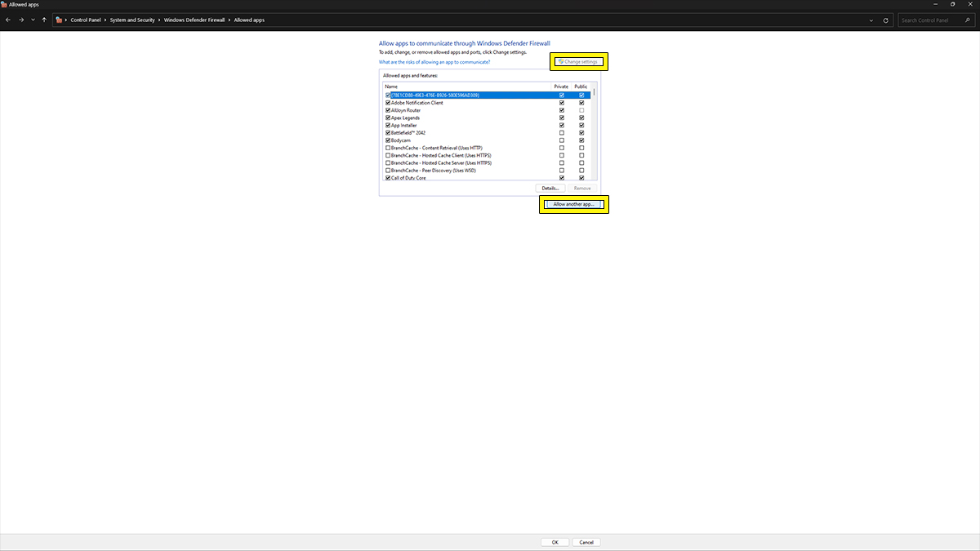Toggle the Adobe Notification Client checkbox
The image size is (980, 551).
coord(388,103)
